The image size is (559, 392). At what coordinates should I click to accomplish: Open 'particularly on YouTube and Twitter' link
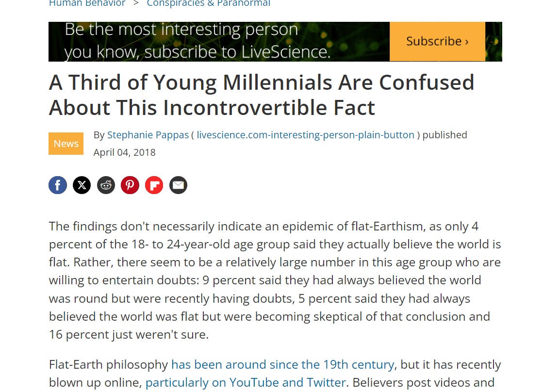pyautogui.click(x=246, y=382)
